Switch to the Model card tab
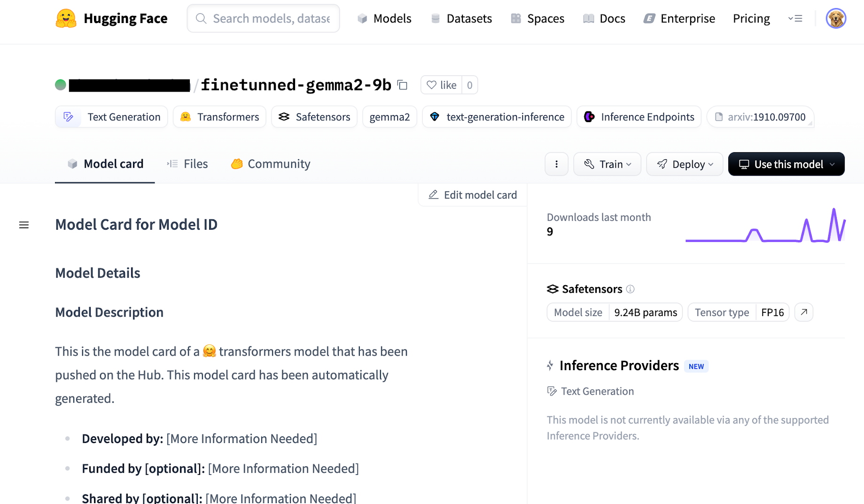The height and width of the screenshot is (504, 864). click(x=105, y=164)
